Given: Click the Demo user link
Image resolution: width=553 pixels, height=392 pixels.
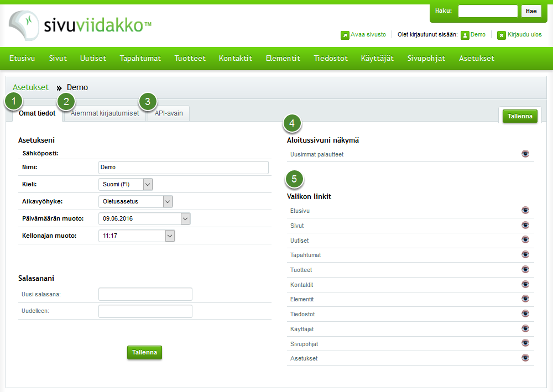Looking at the screenshot, I should (x=478, y=34).
